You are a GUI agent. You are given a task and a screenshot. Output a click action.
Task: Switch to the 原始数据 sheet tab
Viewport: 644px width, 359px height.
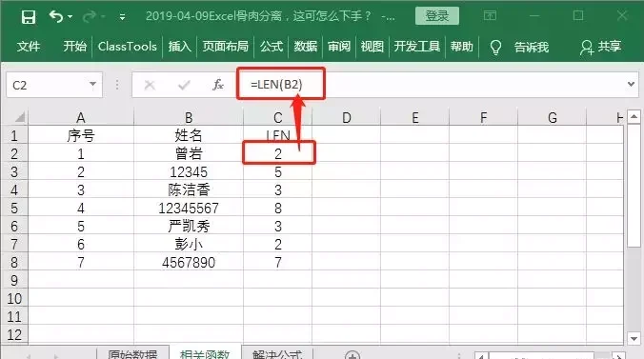click(132, 353)
